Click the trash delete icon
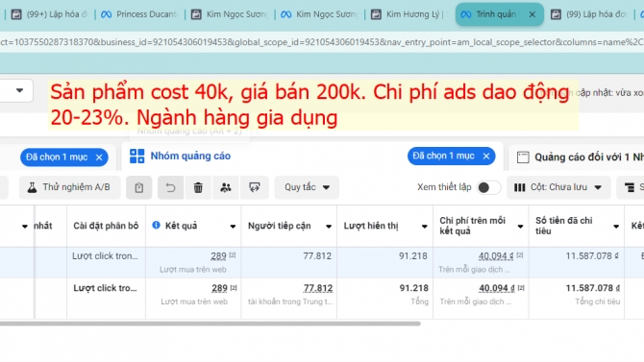The width and height of the screenshot is (644, 362). (x=198, y=187)
